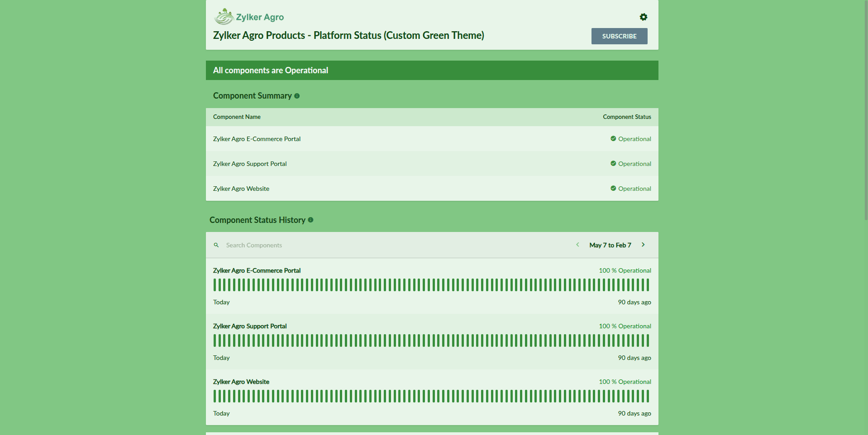
Task: Click the Component Status History heading
Action: point(258,220)
